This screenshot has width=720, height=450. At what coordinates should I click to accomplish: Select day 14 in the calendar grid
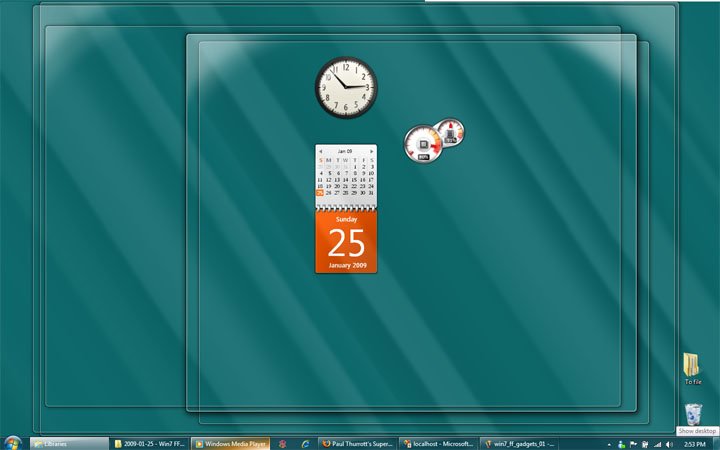pos(345,180)
